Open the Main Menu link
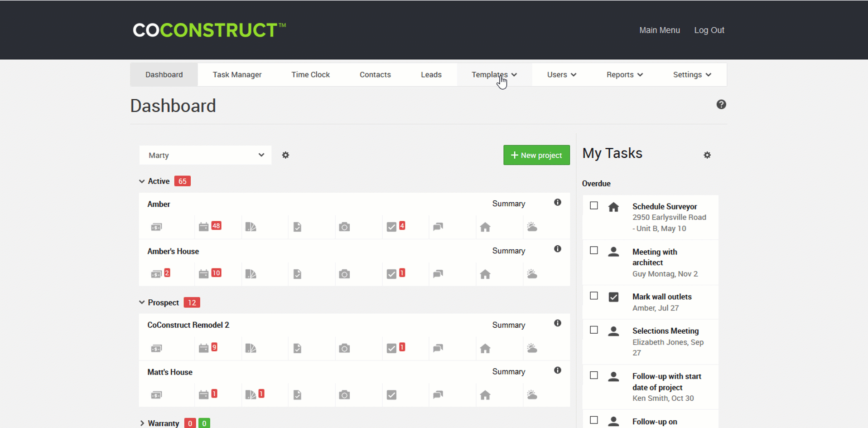Image resolution: width=868 pixels, height=428 pixels. point(660,30)
